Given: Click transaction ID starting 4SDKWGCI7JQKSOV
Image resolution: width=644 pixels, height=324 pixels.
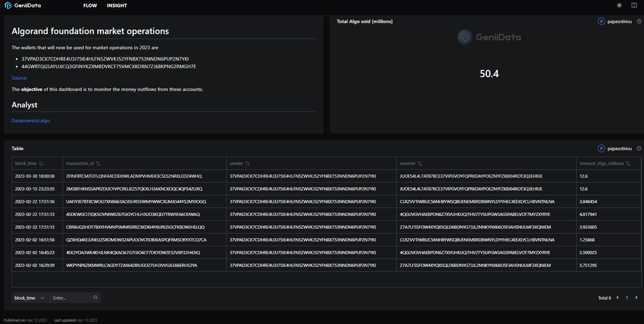Looking at the screenshot, I should click(133, 214).
